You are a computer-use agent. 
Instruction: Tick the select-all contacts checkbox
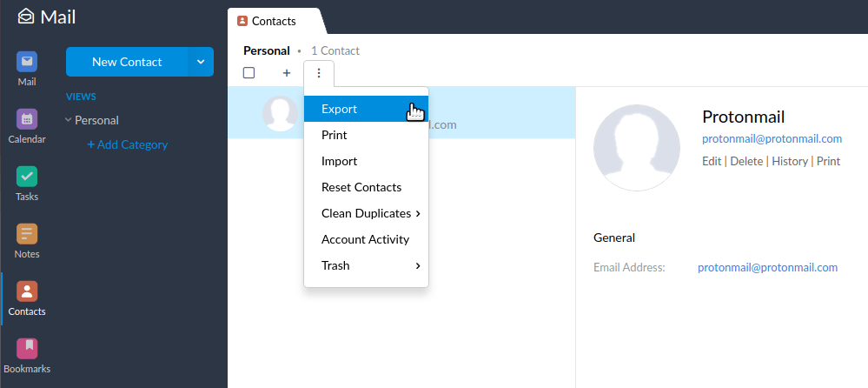pos(248,73)
